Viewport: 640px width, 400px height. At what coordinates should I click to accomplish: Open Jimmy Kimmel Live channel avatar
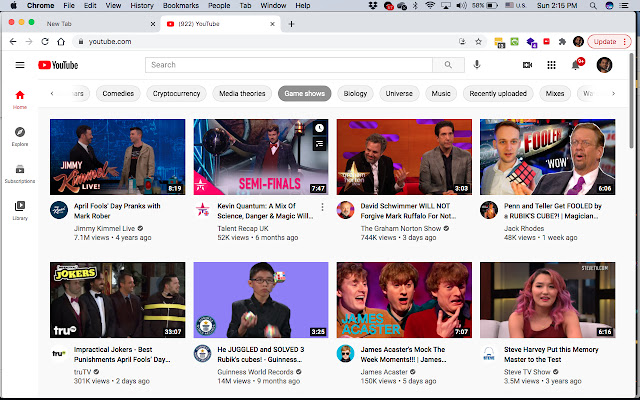point(59,210)
